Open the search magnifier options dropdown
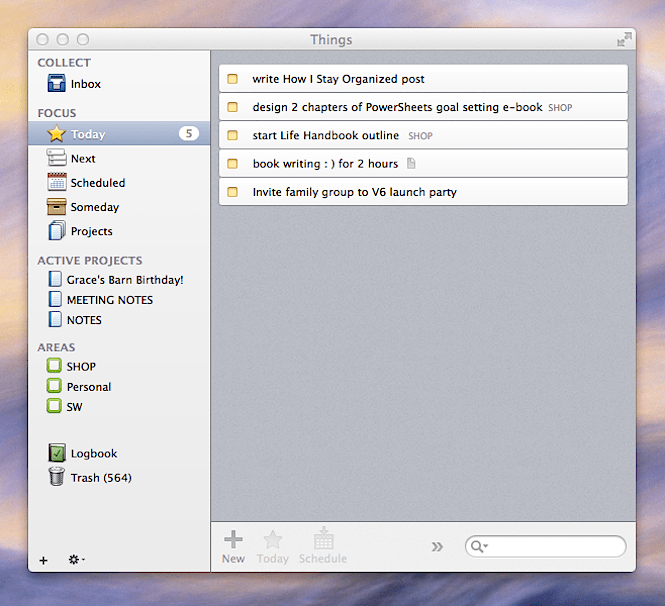665x606 pixels. point(479,547)
